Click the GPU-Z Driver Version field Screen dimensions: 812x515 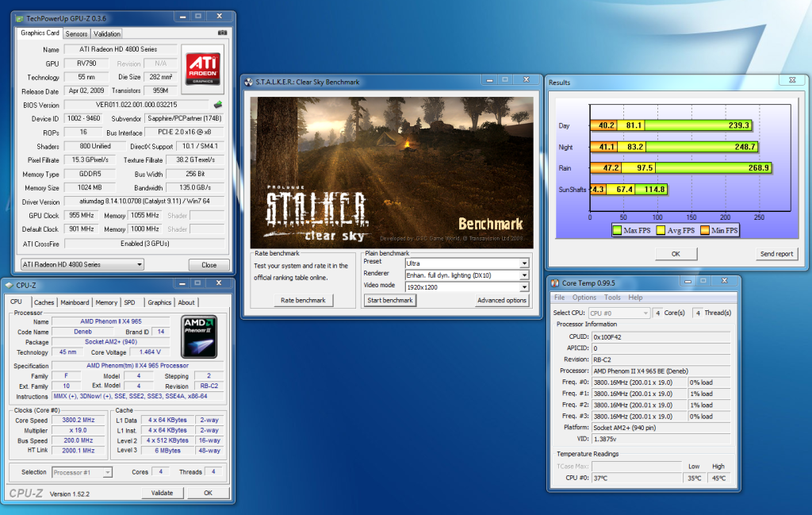pyautogui.click(x=144, y=201)
